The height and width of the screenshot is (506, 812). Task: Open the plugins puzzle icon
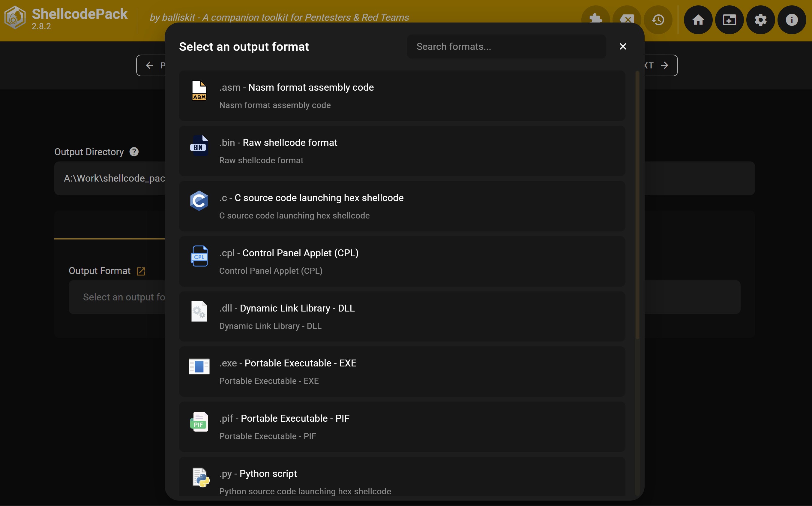coord(596,17)
